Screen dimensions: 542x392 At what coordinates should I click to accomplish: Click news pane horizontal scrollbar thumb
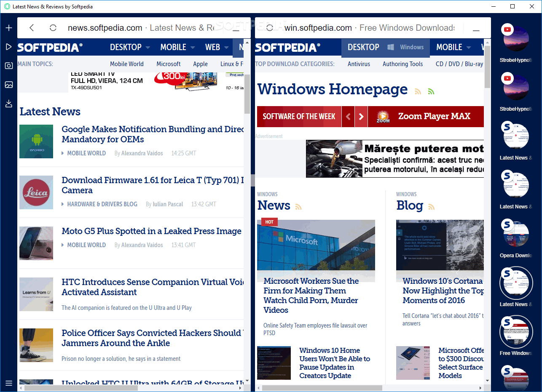81,388
